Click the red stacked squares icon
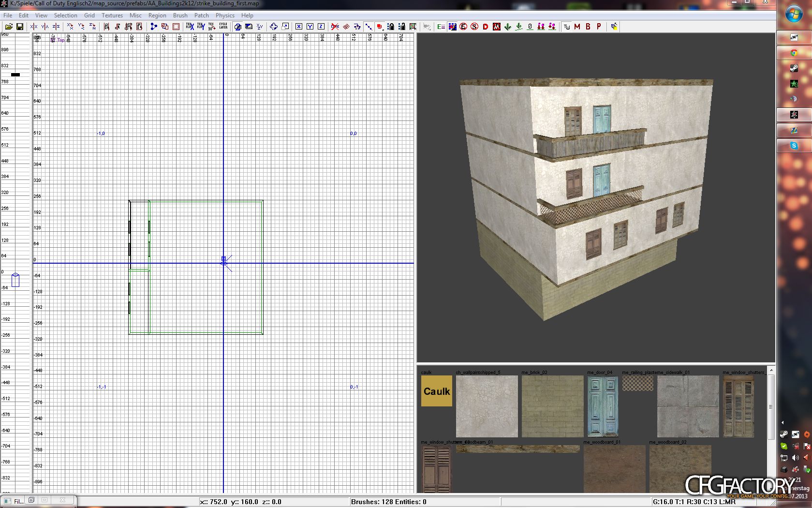The width and height of the screenshot is (812, 508). [380, 27]
